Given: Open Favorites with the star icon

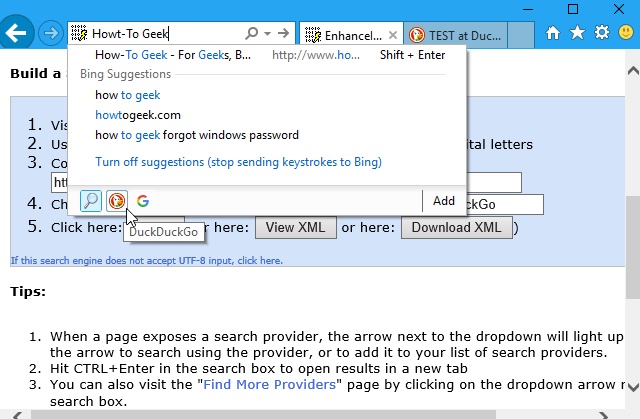Looking at the screenshot, I should [577, 33].
